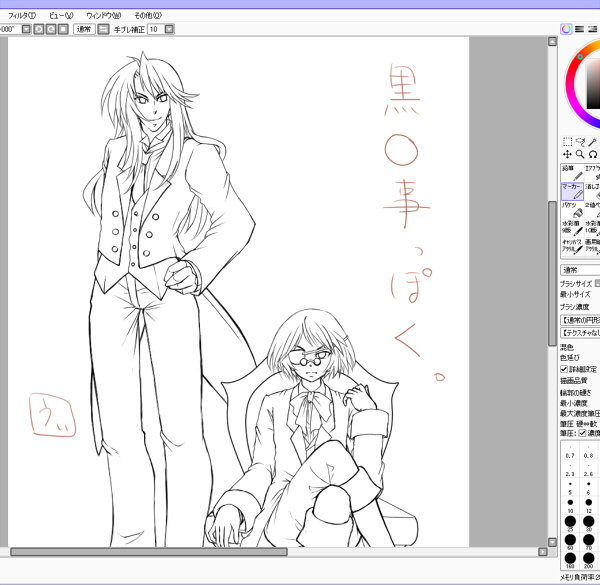Select brush size 12 preset

point(589,505)
